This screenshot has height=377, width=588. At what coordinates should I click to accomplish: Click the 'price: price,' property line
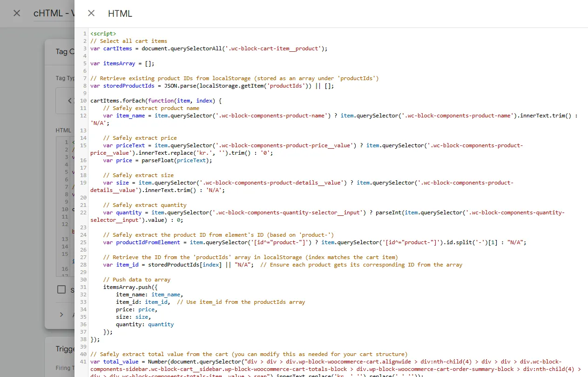pos(136,309)
